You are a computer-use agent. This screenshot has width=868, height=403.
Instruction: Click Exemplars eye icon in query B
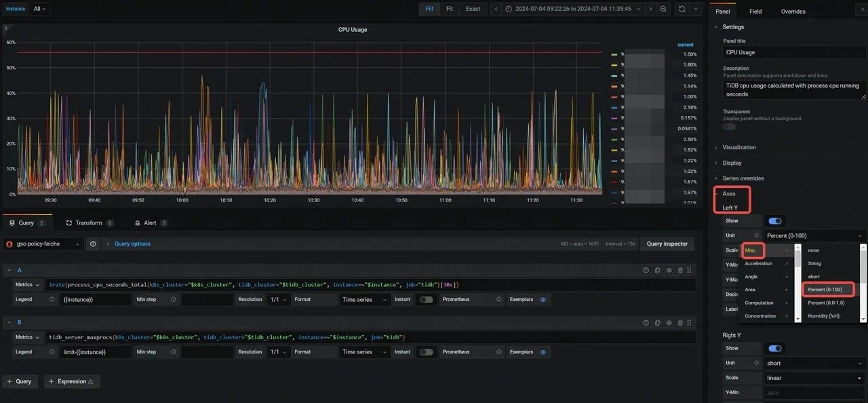(542, 352)
